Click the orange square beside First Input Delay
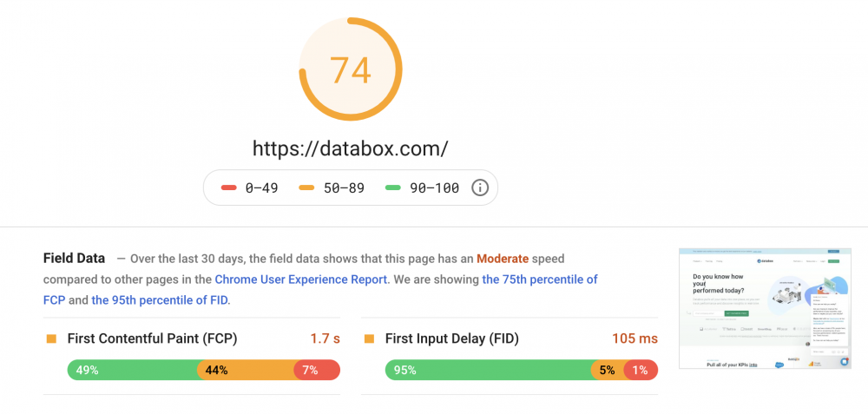The height and width of the screenshot is (414, 868). coord(369,338)
